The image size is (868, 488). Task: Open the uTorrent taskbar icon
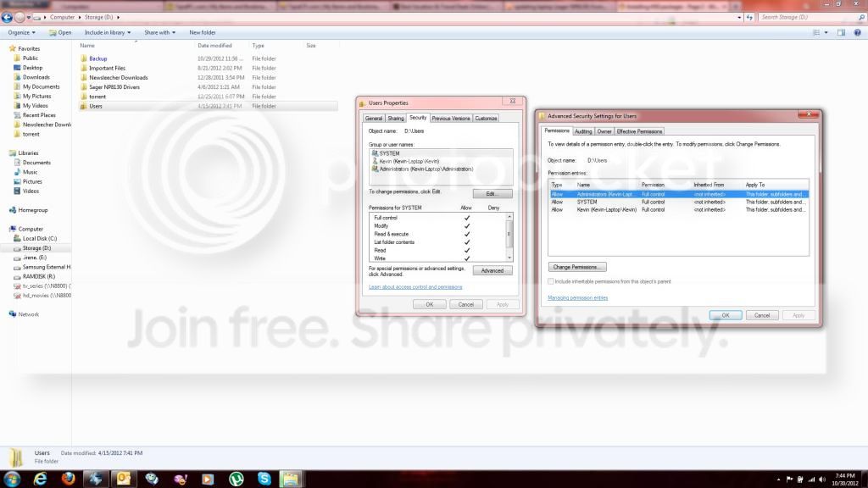click(x=236, y=479)
